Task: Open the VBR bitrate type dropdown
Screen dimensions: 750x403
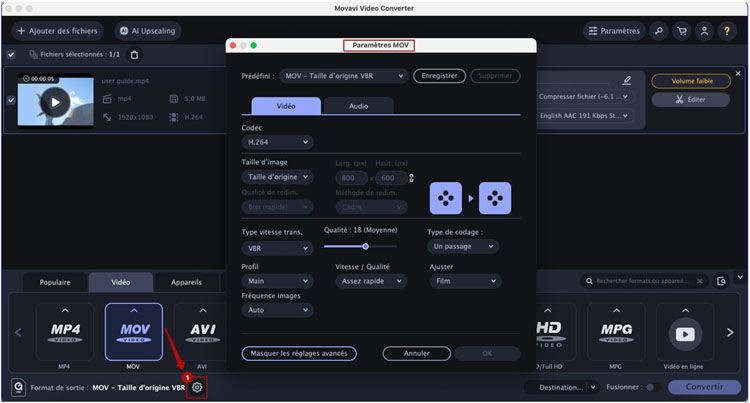Action: pyautogui.click(x=277, y=248)
